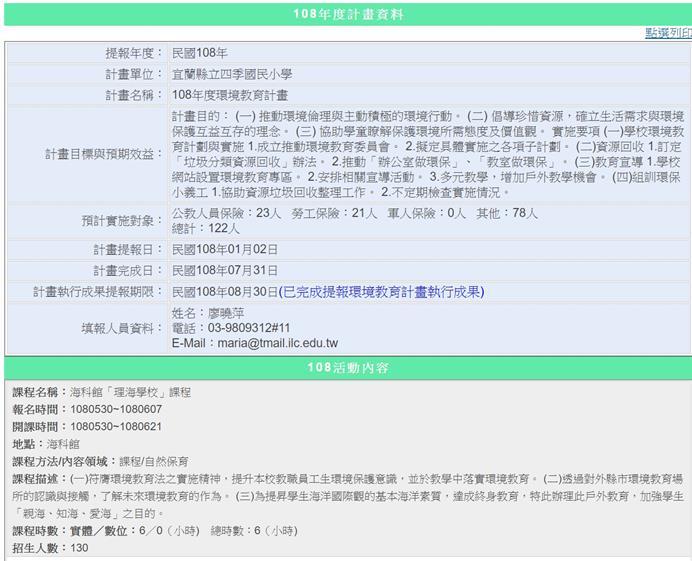Click the 提報年度 label
Image resolution: width=692 pixels, height=561 pixels.
[x=134, y=53]
